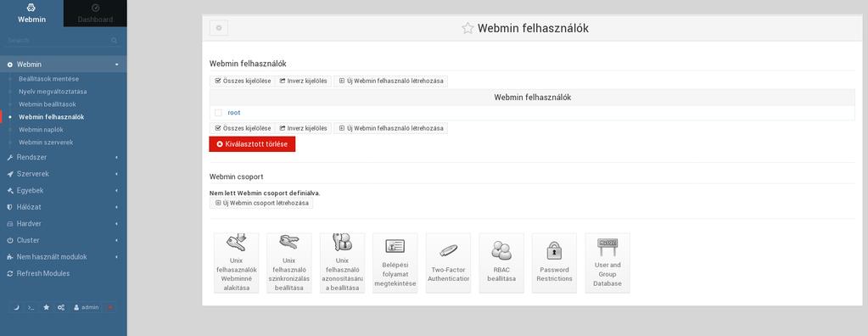The image size is (868, 336).
Task: Click Refresh Modules in sidebar
Action: pos(63,273)
